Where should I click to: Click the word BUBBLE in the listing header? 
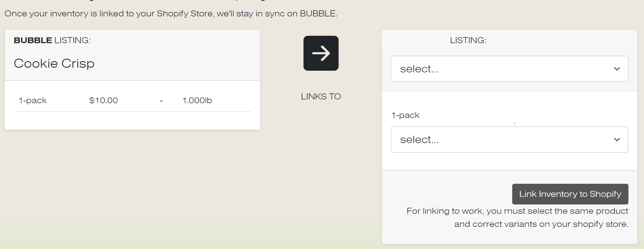click(33, 40)
